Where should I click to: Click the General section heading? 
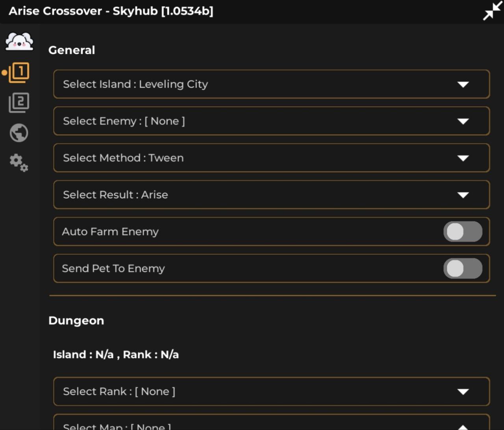[x=72, y=50]
